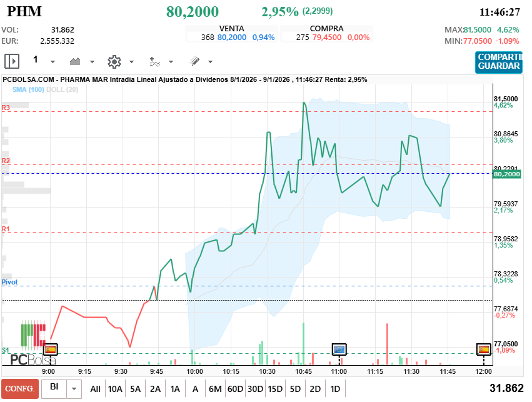Select the 6M period tab

215,388
